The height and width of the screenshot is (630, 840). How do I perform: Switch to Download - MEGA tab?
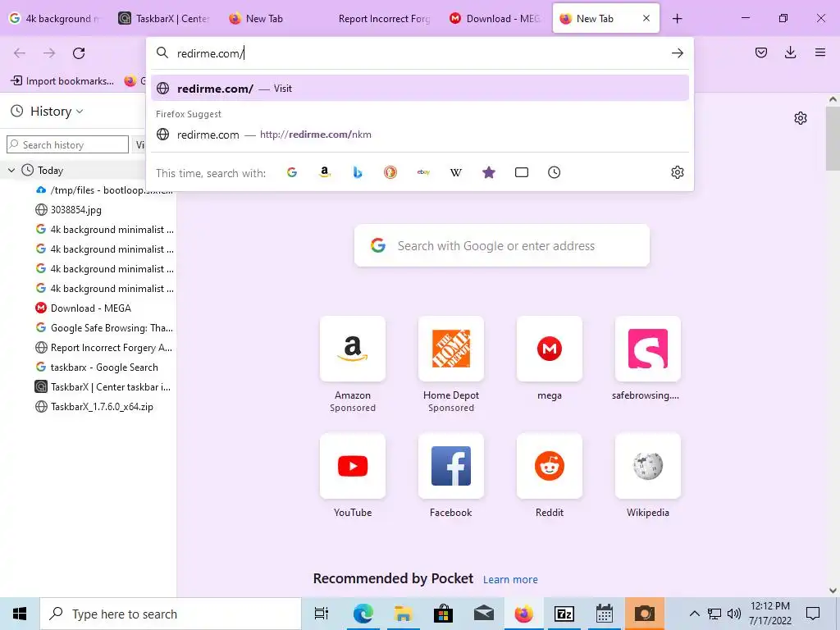494,19
